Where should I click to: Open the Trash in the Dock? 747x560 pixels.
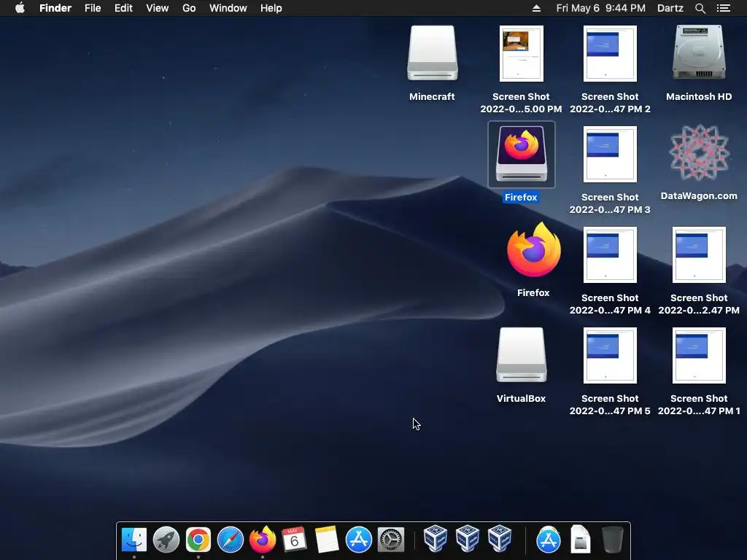613,540
